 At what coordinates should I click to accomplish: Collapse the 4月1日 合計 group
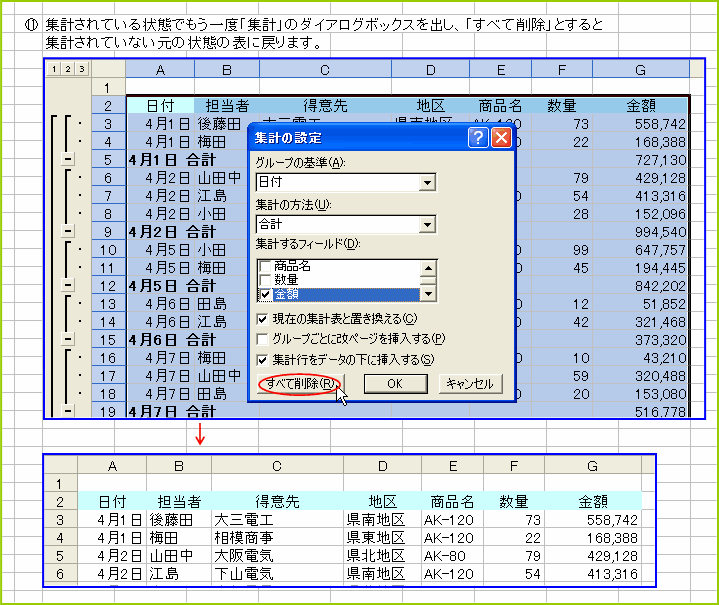[x=68, y=159]
